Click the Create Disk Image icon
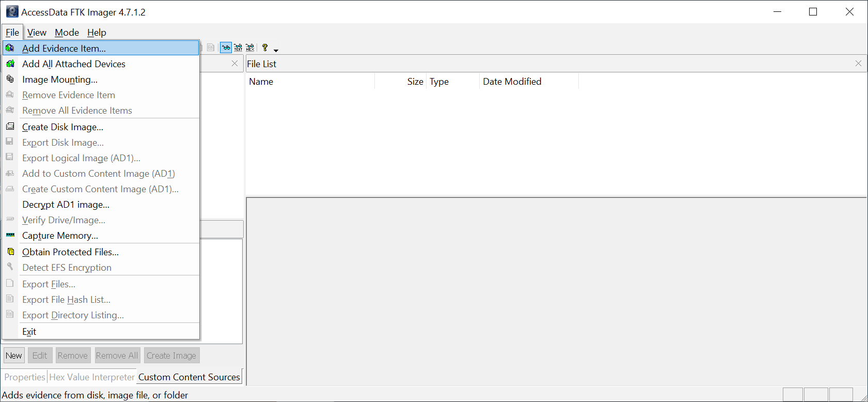The height and width of the screenshot is (402, 868). (10, 127)
